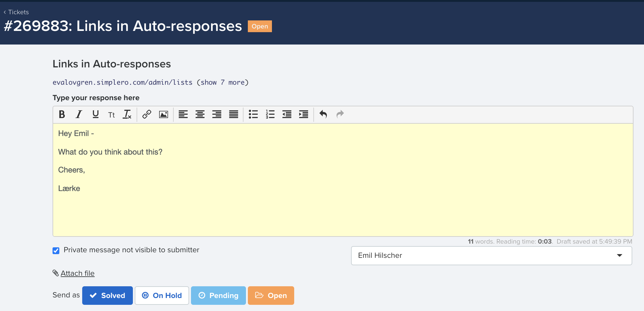Click the 'What do you think about this?' line
This screenshot has width=644, height=311.
[x=110, y=152]
